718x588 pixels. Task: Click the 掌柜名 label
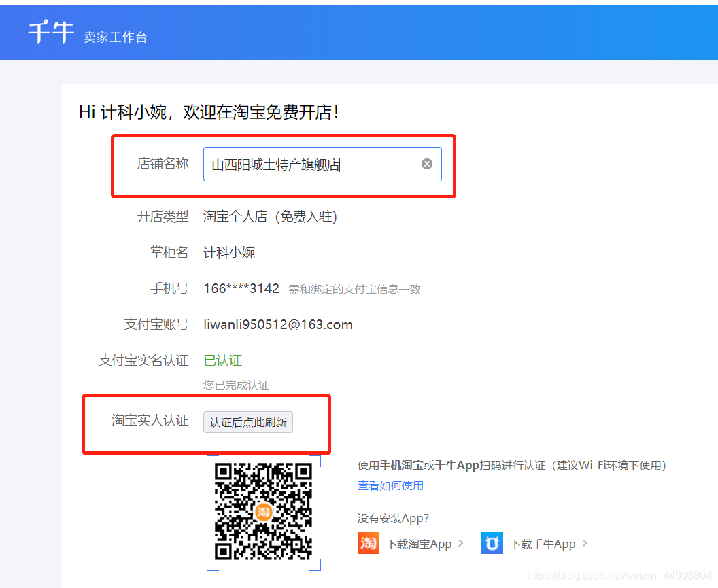[169, 252]
